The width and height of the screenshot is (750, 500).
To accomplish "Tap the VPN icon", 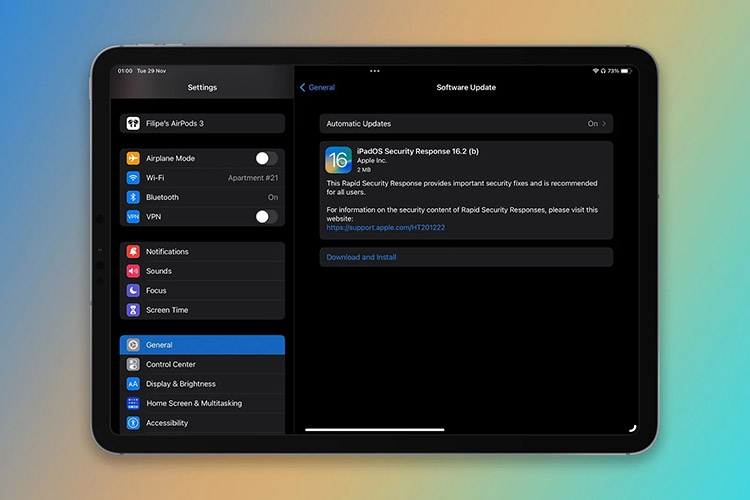I will click(x=133, y=217).
